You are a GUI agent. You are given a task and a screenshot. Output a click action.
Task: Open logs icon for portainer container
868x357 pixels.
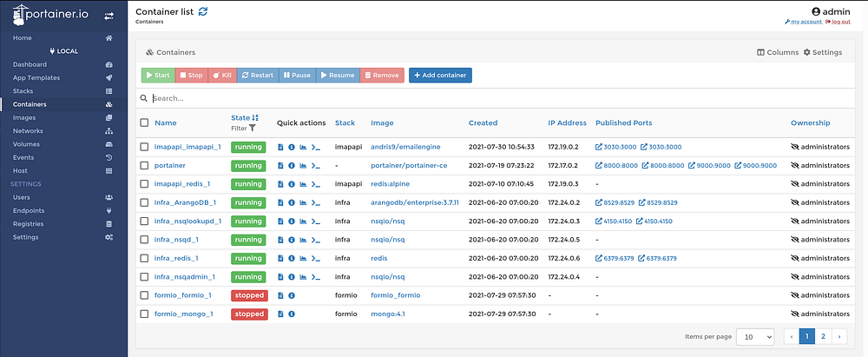point(281,166)
